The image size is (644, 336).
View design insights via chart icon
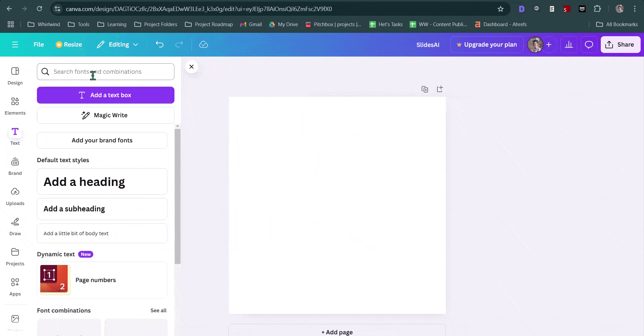pyautogui.click(x=569, y=44)
